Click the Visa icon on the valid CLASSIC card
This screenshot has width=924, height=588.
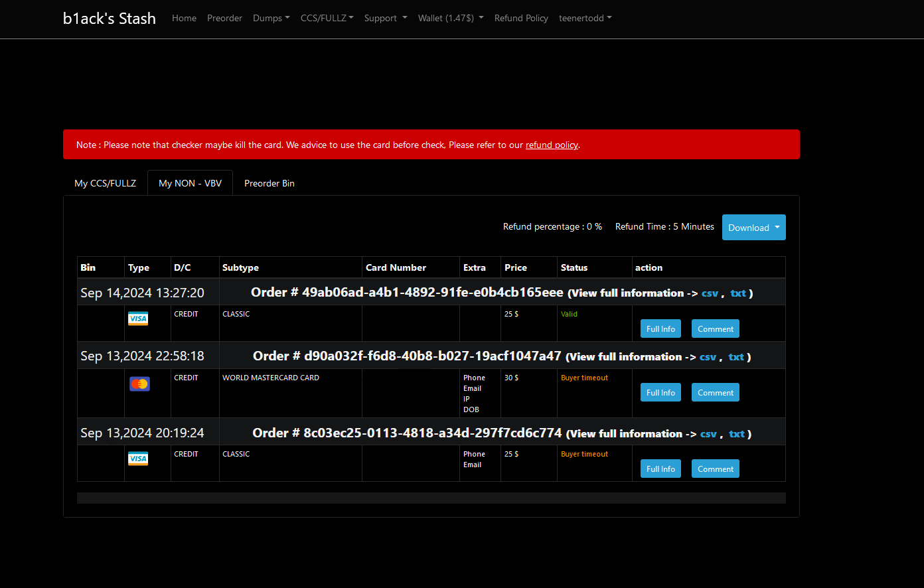pyautogui.click(x=138, y=319)
